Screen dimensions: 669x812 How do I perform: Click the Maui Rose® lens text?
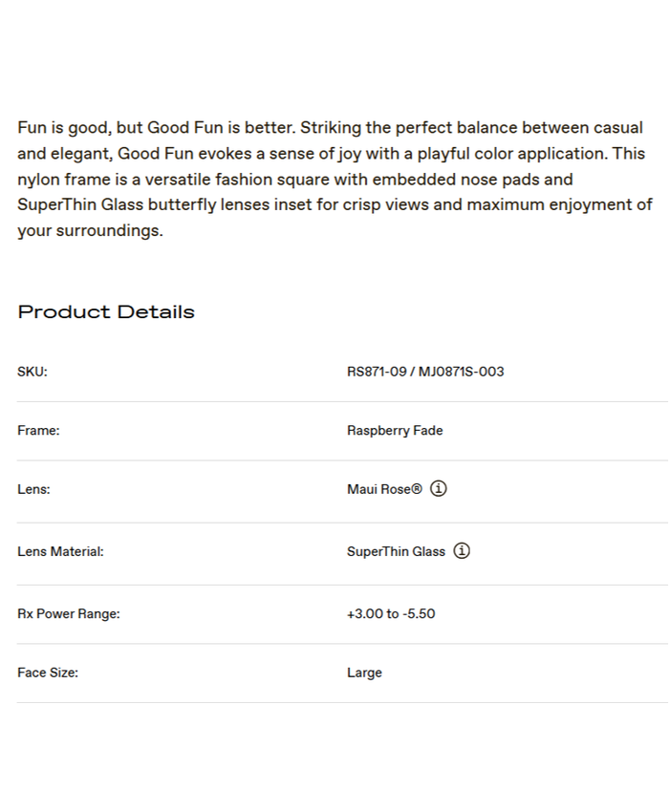[x=384, y=489]
